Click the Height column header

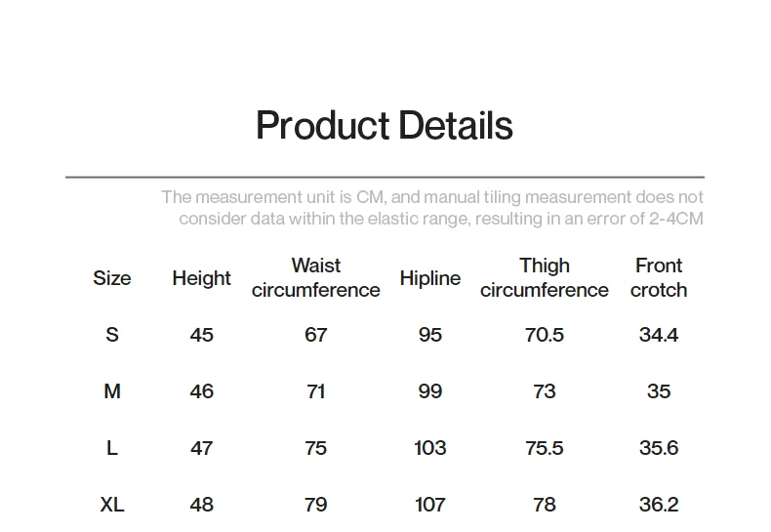pos(202,278)
